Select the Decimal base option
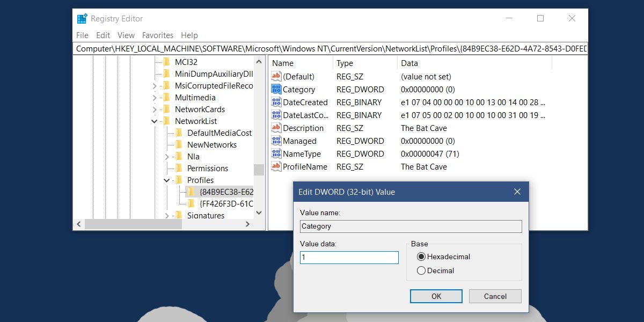 pyautogui.click(x=421, y=271)
